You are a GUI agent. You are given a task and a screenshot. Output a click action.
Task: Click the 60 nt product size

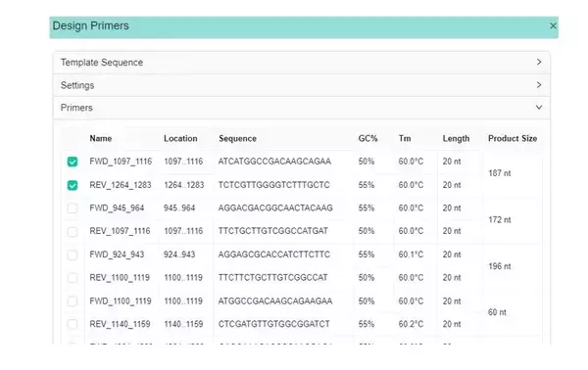pyautogui.click(x=497, y=312)
